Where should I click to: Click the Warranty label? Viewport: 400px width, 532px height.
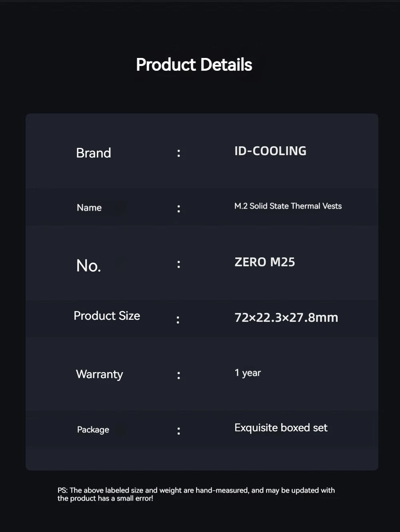tap(100, 375)
